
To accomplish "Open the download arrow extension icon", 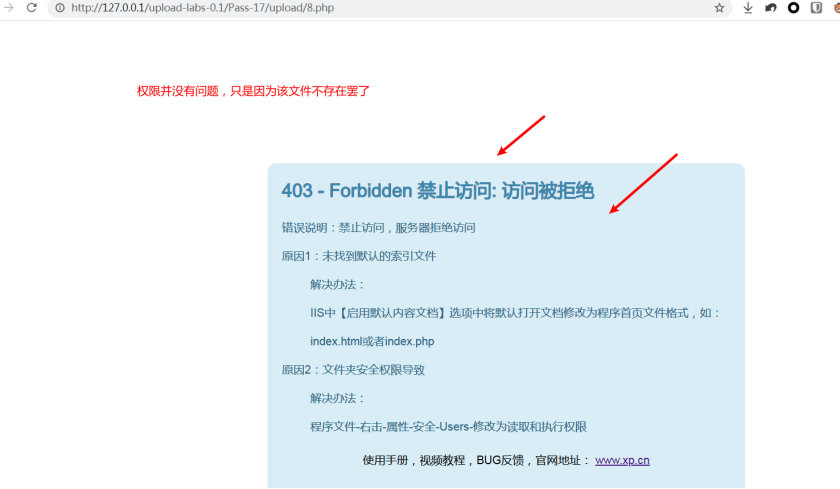I will point(748,7).
